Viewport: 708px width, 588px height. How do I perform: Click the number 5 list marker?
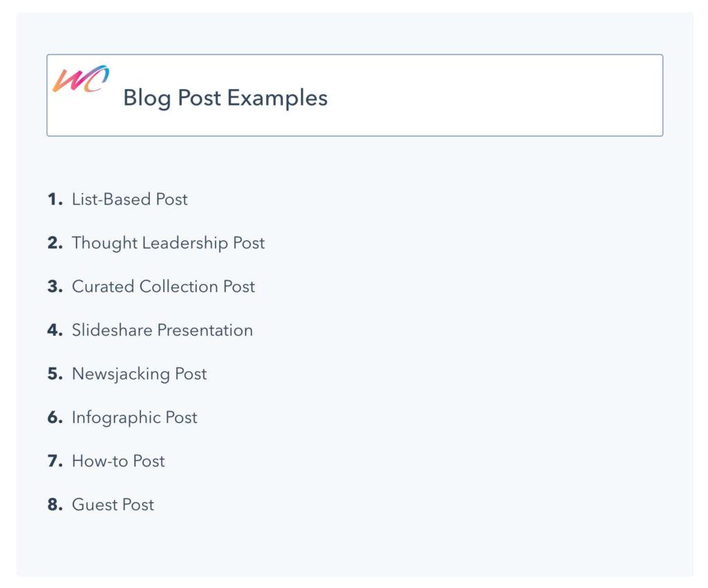[x=55, y=374]
